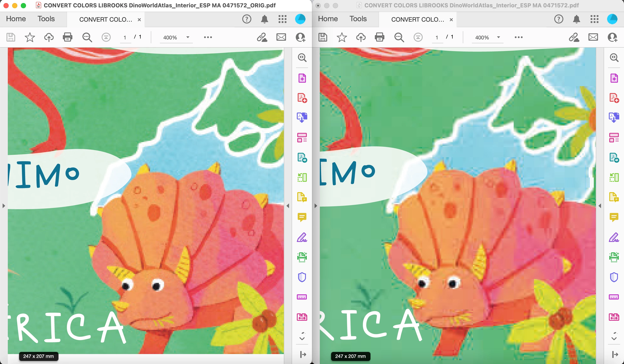Switch to Tools tab in left window
The height and width of the screenshot is (364, 624).
(46, 19)
